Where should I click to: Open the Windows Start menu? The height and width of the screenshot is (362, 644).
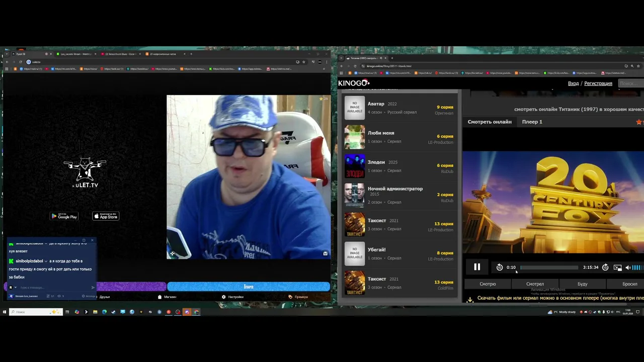point(5,312)
